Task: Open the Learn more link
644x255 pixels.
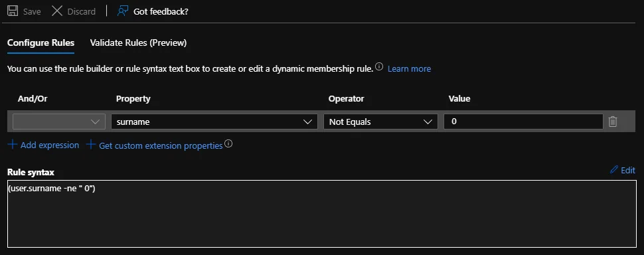Action: click(x=409, y=68)
